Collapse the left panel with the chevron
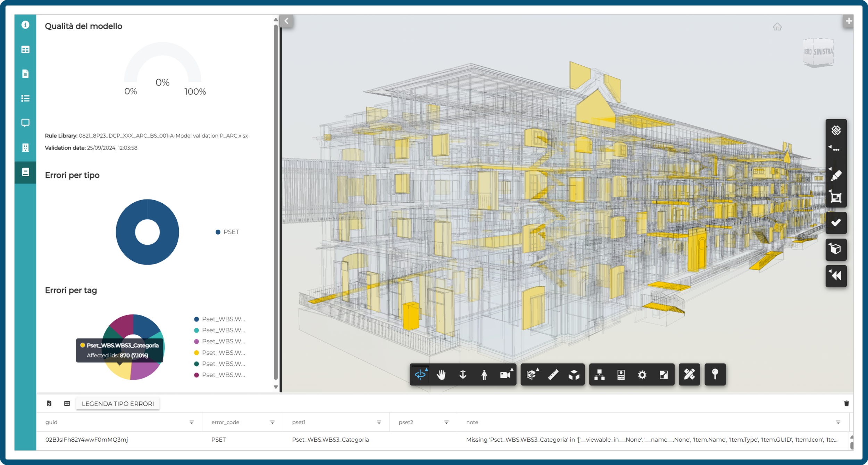 (x=286, y=21)
